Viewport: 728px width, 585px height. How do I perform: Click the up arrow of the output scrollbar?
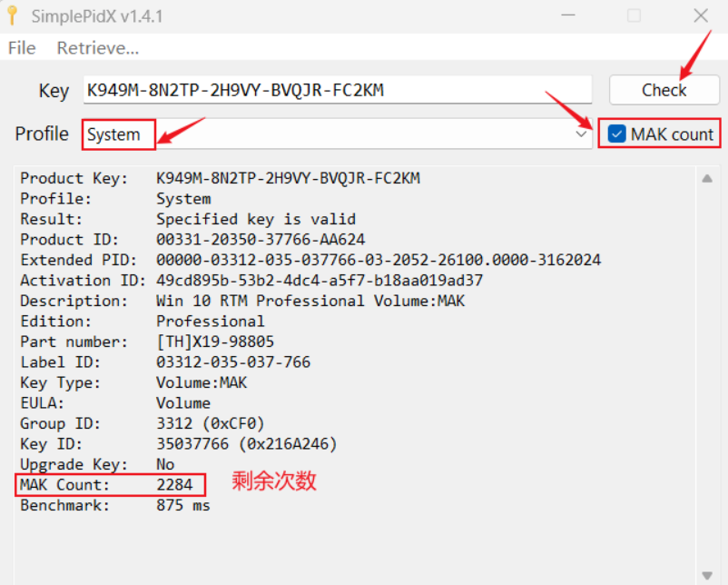pos(707,179)
